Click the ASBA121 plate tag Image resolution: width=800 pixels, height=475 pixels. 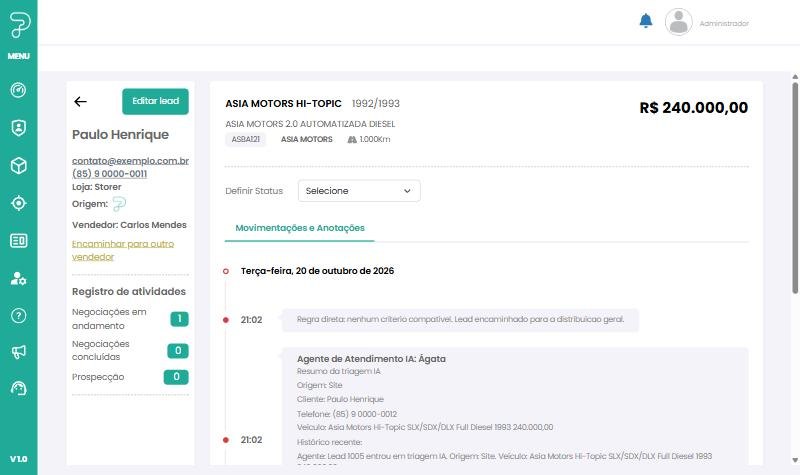245,139
